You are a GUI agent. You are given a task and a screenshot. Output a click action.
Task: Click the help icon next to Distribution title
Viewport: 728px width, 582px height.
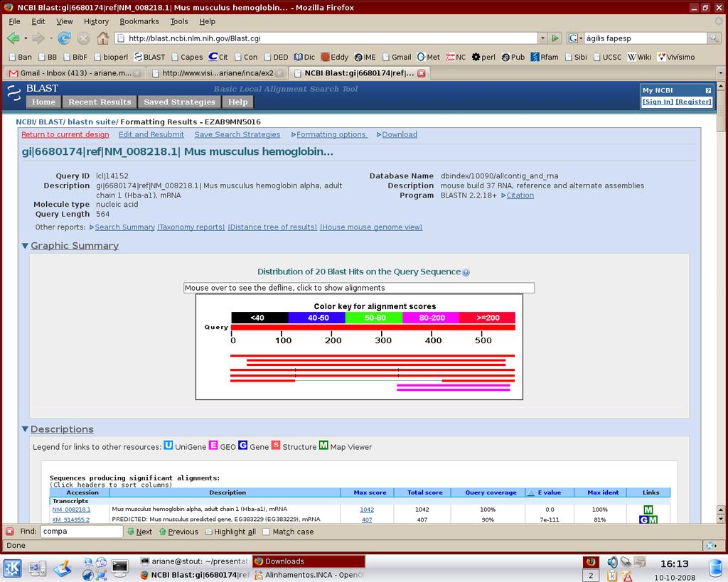point(466,272)
